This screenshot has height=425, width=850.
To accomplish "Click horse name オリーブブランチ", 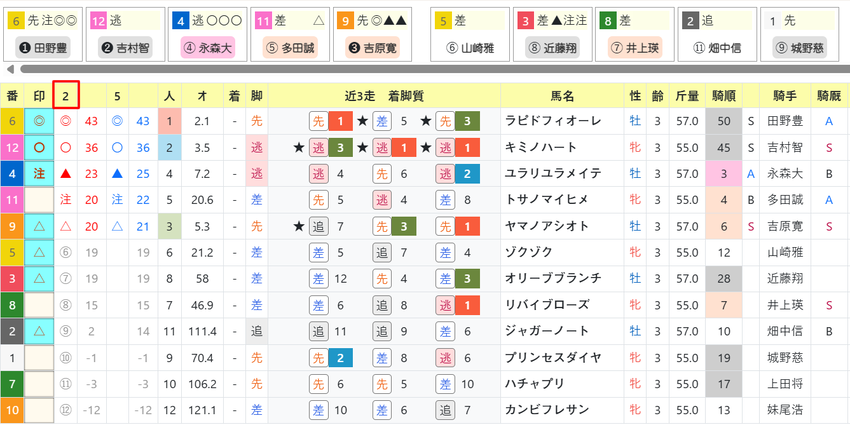I will (553, 279).
